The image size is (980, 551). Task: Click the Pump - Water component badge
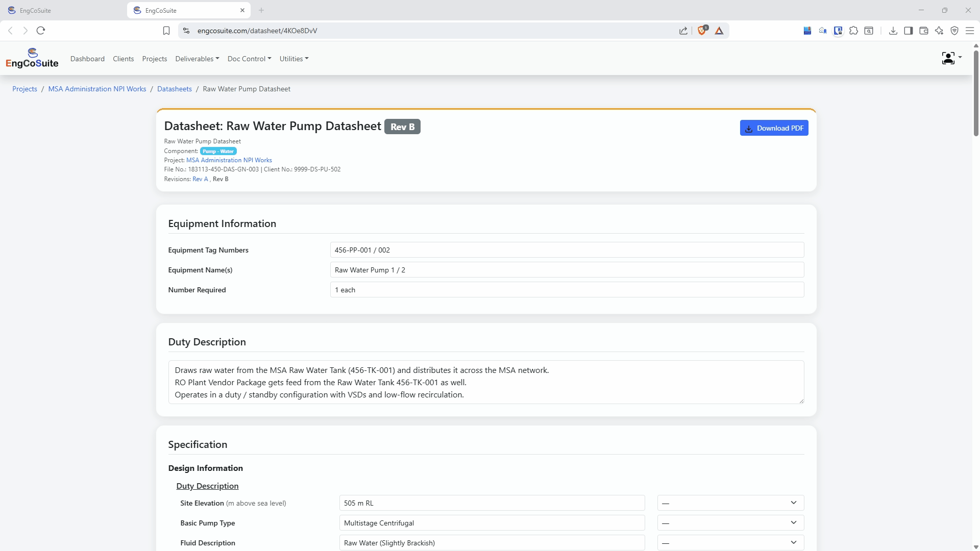click(218, 151)
